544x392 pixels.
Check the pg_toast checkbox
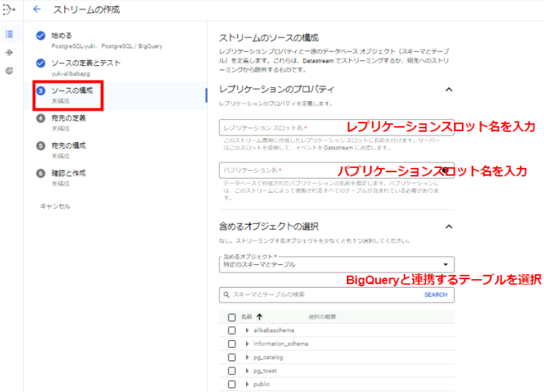pyautogui.click(x=232, y=371)
